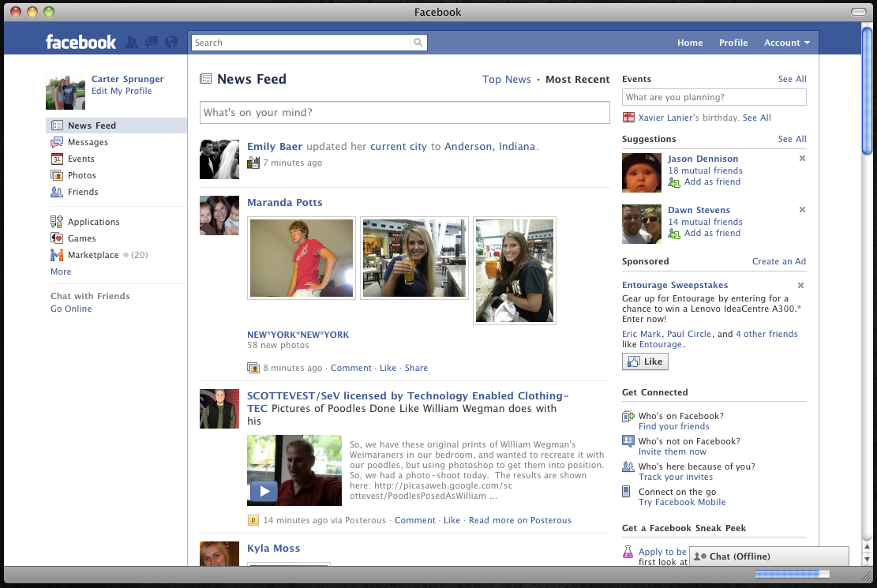Play the Poodles video thumbnail

point(264,491)
